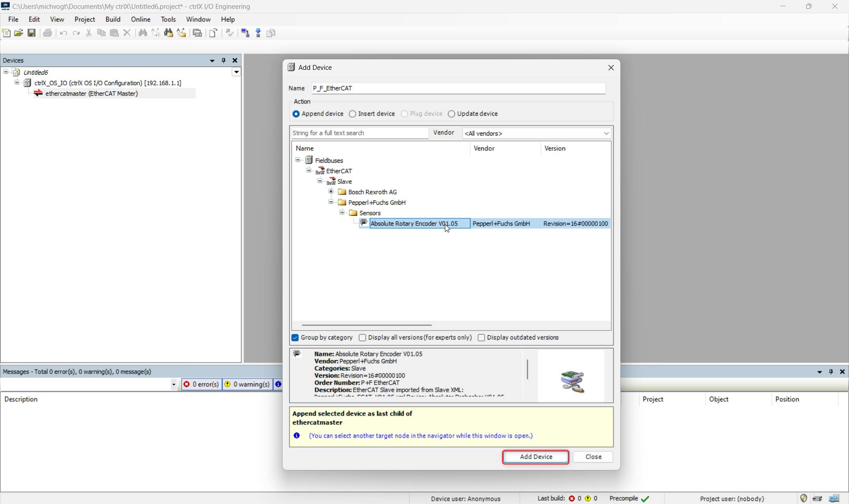This screenshot has height=504, width=849.
Task: Collapse the Pepperl+Fuchs GmbH folder
Action: coord(331,202)
